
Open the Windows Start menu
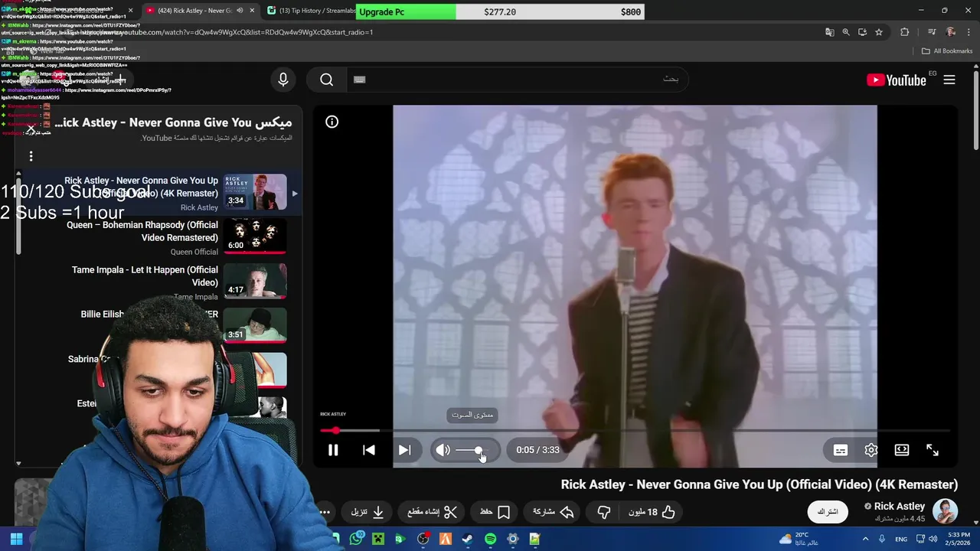point(16,539)
